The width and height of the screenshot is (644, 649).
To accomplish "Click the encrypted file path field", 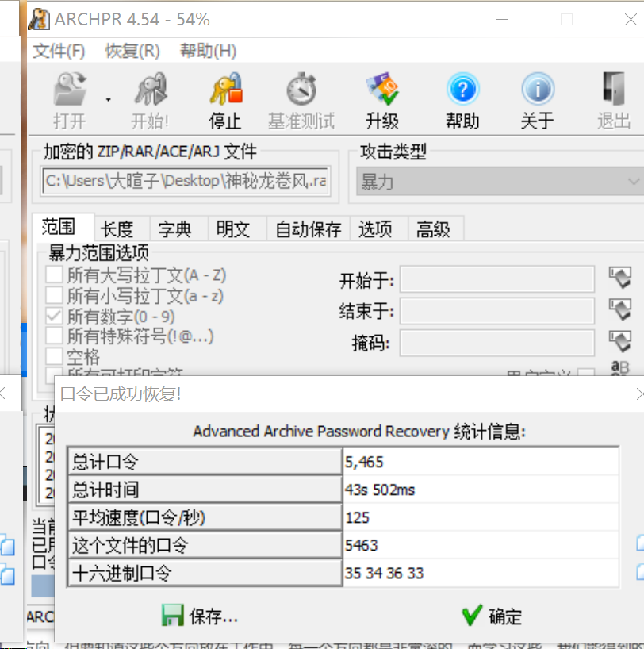I will tap(186, 181).
